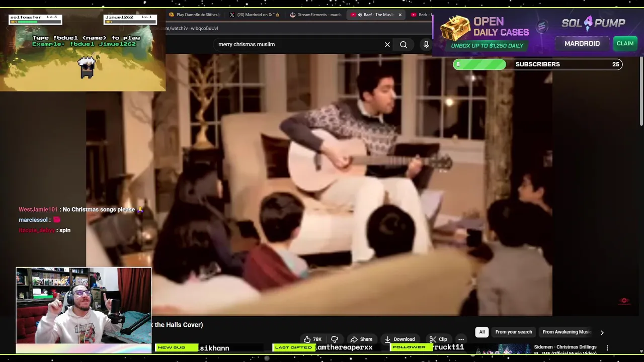The image size is (644, 362).
Task: Switch to StreamElements browser tab
Action: pyautogui.click(x=315, y=15)
